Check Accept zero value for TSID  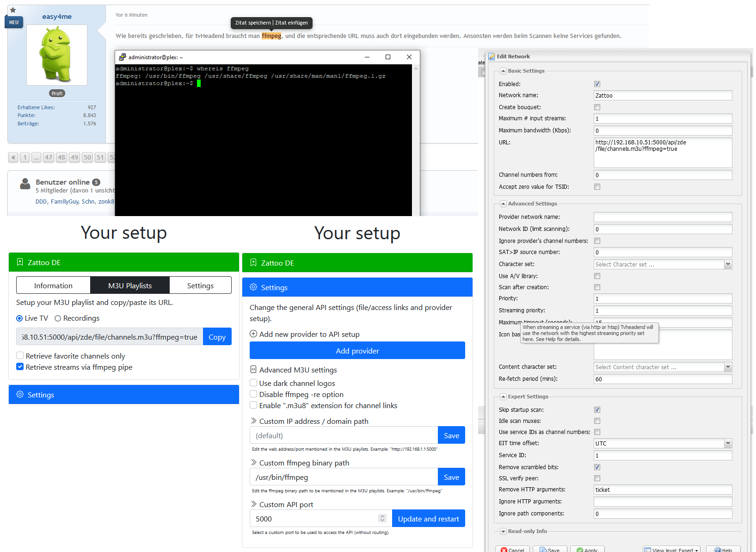point(597,187)
